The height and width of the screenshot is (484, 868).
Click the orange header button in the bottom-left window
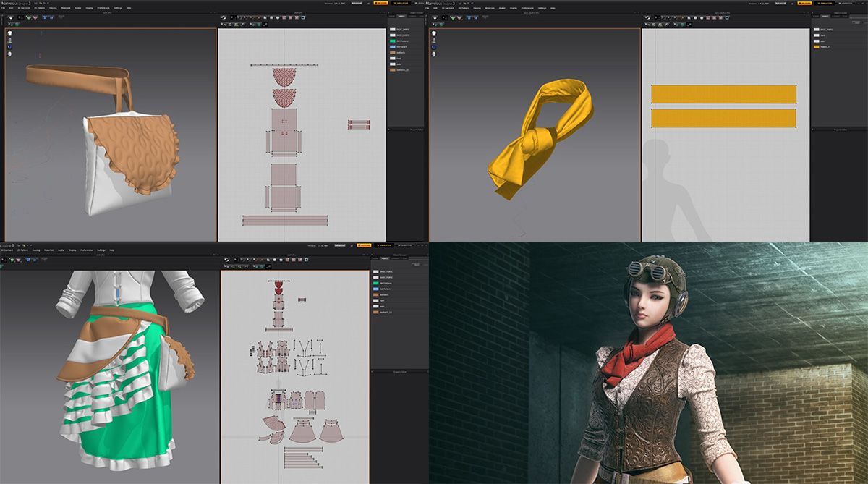365,245
